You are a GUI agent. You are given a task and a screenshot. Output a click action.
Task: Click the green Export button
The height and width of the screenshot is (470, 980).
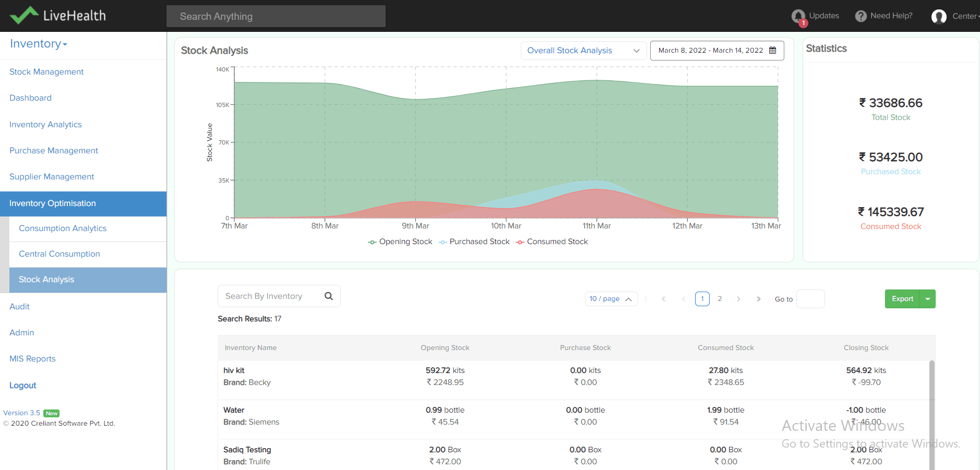click(902, 299)
